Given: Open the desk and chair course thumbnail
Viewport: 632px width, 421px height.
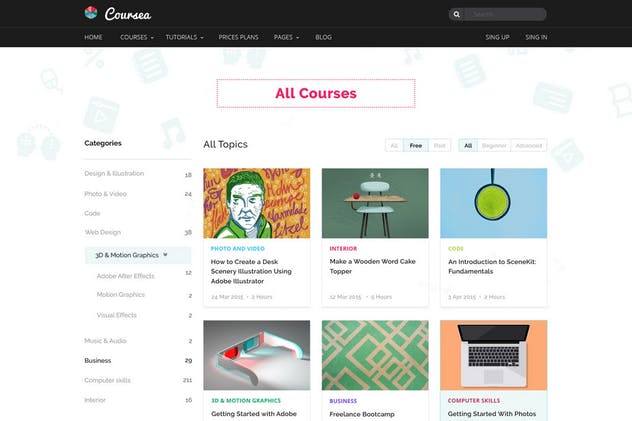Looking at the screenshot, I should [x=375, y=203].
